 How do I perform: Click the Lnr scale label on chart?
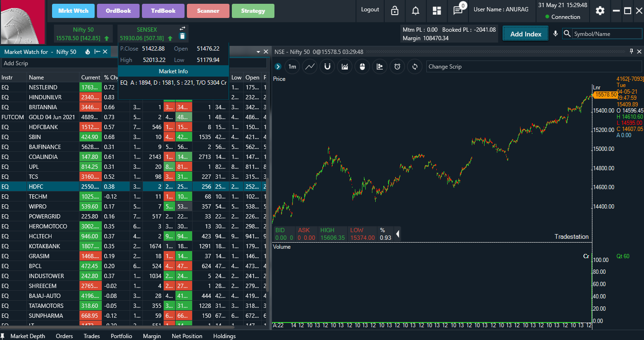597,87
